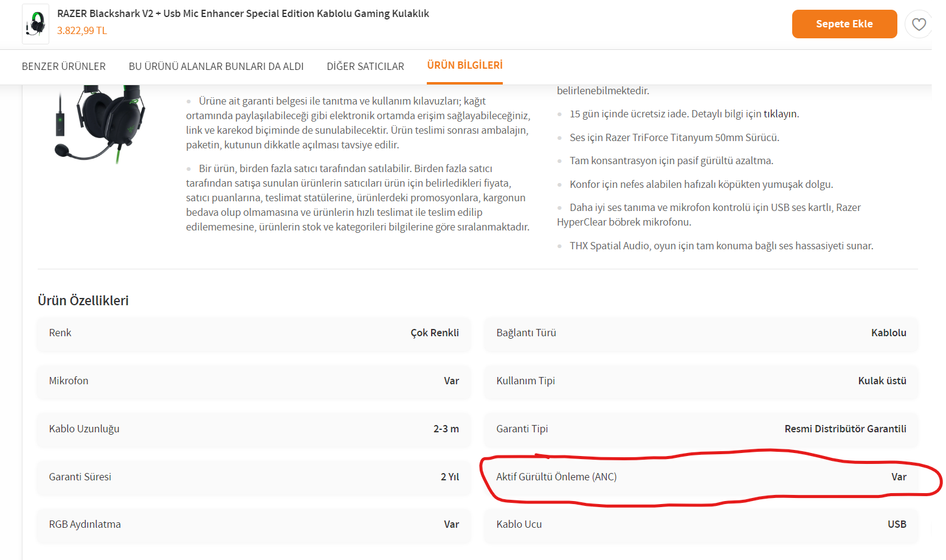946x560 pixels.
Task: Select the Renk row value Çok Renkli
Action: 435,333
